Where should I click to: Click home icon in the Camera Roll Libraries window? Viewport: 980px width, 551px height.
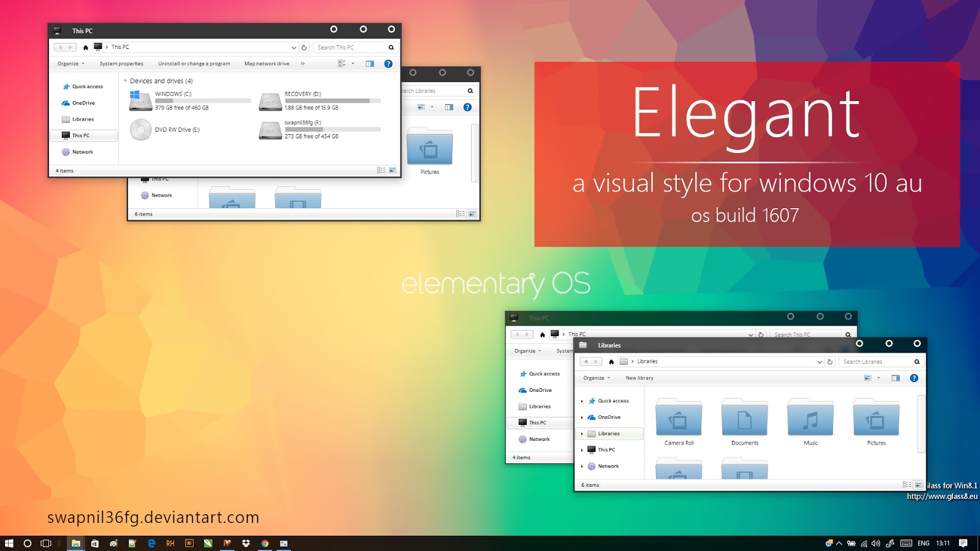pos(611,362)
